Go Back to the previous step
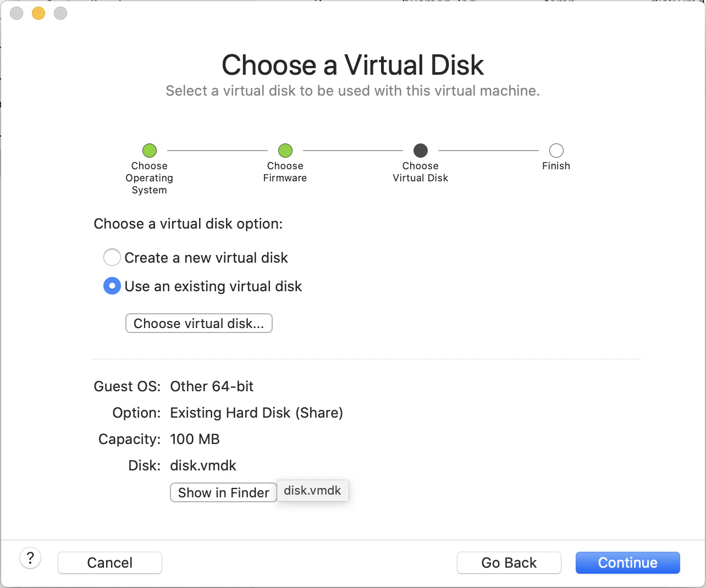This screenshot has height=588, width=706. pyautogui.click(x=509, y=563)
